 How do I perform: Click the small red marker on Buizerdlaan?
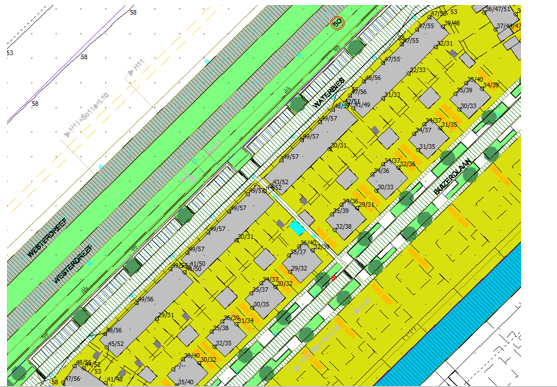pyautogui.click(x=333, y=278)
